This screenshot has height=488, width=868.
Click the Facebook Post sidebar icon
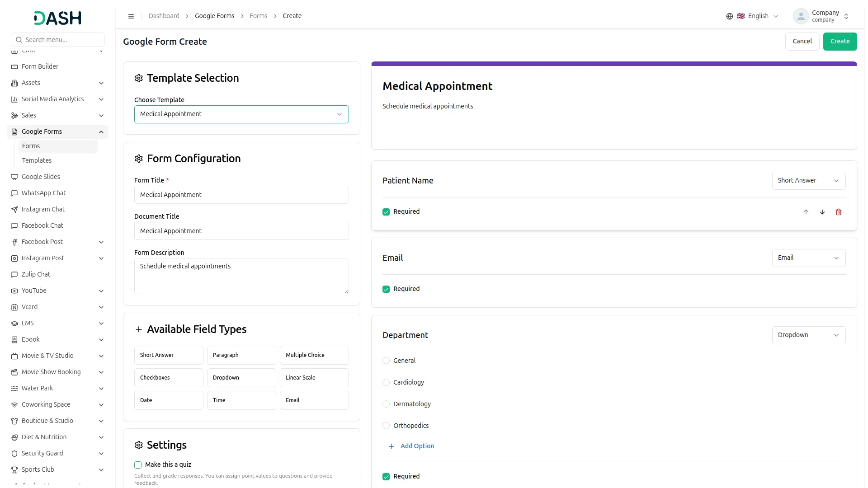pos(14,242)
